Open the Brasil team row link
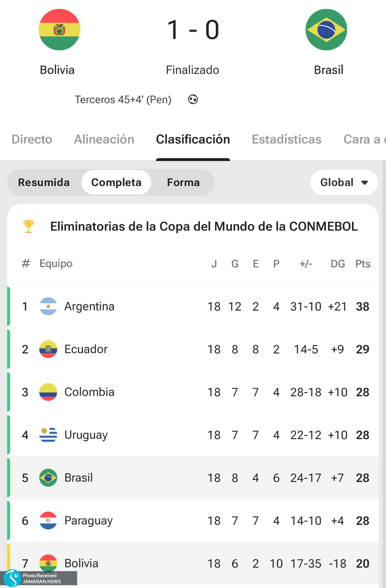Image resolution: width=386 pixels, height=588 pixels. tap(78, 478)
